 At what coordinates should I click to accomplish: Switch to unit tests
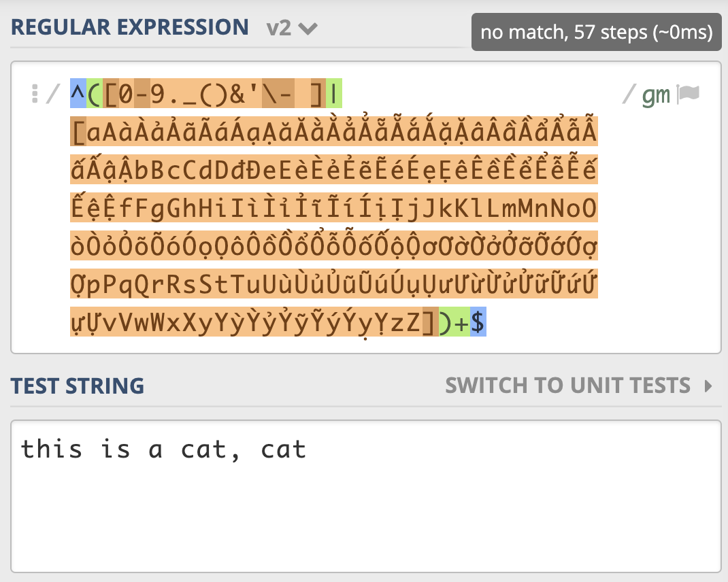coord(568,386)
